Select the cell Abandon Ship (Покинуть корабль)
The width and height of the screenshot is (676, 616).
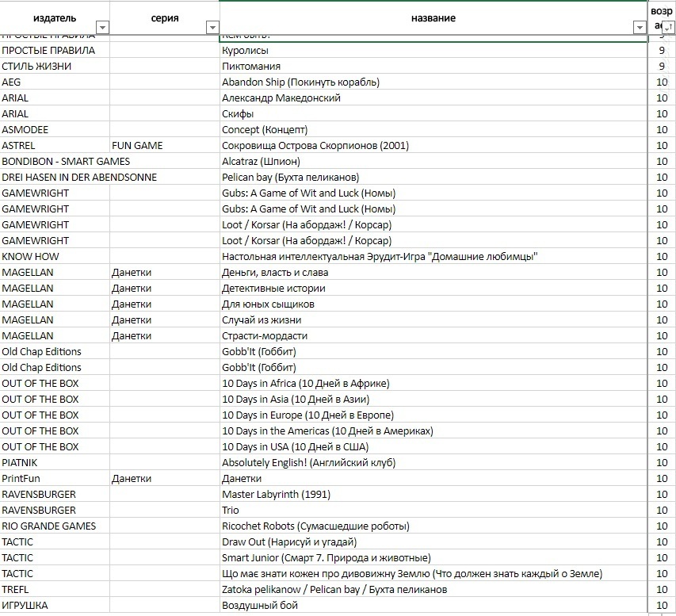433,82
